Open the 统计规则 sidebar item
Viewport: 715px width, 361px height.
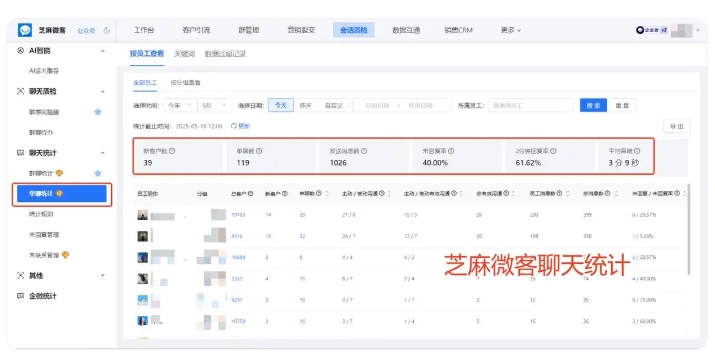(x=41, y=214)
